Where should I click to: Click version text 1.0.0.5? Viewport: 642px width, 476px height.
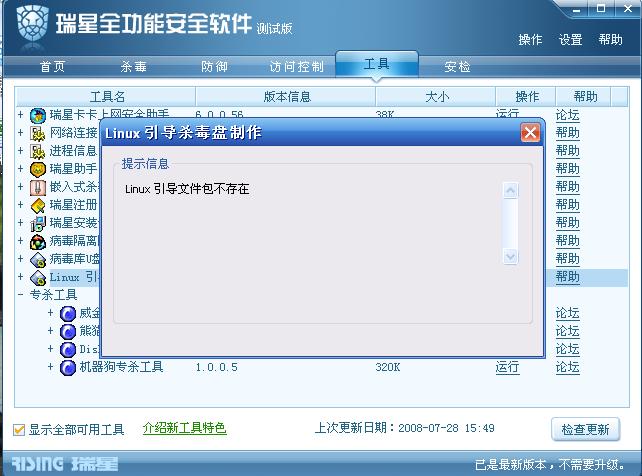(217, 367)
